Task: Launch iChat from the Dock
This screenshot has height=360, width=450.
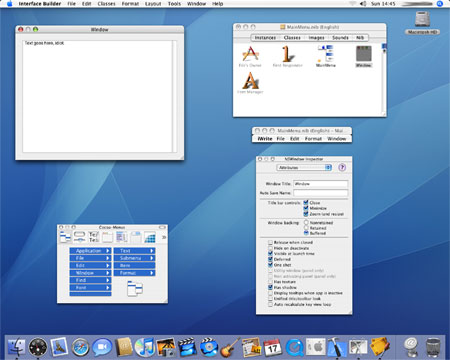Action: [x=102, y=347]
